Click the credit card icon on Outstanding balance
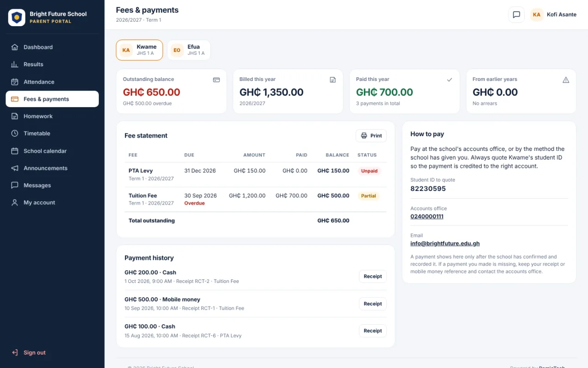This screenshot has height=368, width=588. (216, 80)
